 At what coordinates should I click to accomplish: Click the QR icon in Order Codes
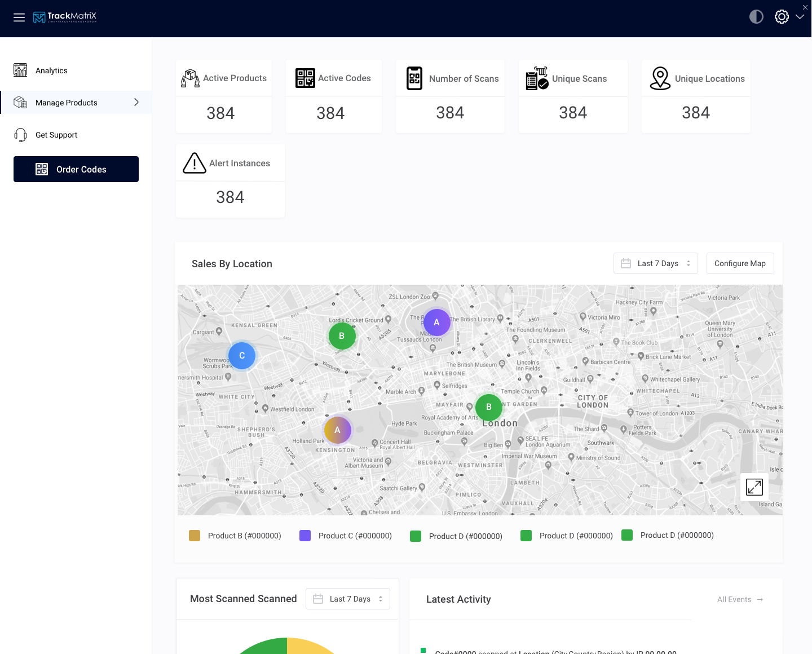[42, 169]
